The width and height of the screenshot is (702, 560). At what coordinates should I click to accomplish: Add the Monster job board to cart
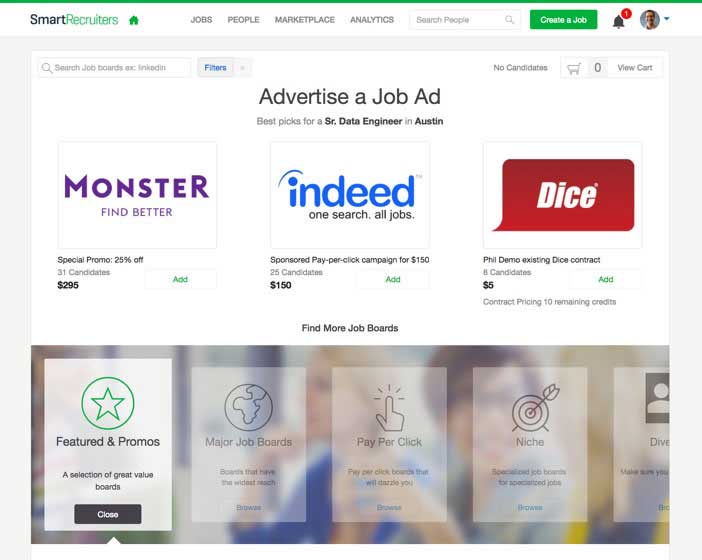click(x=180, y=279)
